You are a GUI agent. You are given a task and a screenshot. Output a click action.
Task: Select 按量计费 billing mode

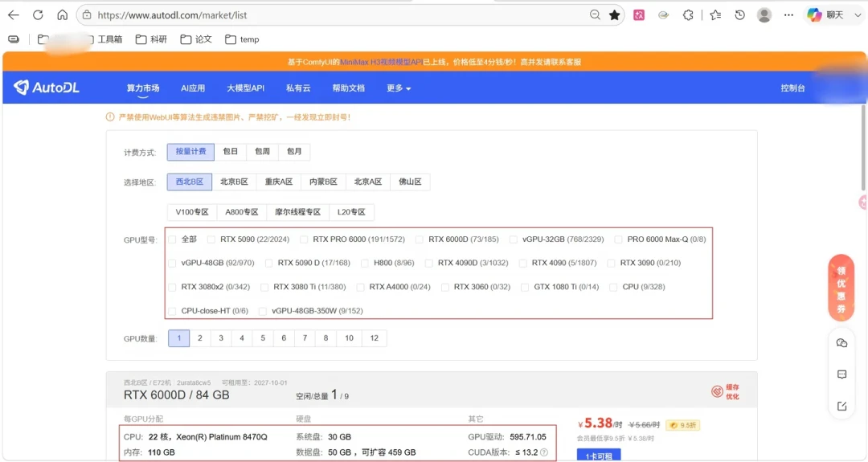[190, 152]
